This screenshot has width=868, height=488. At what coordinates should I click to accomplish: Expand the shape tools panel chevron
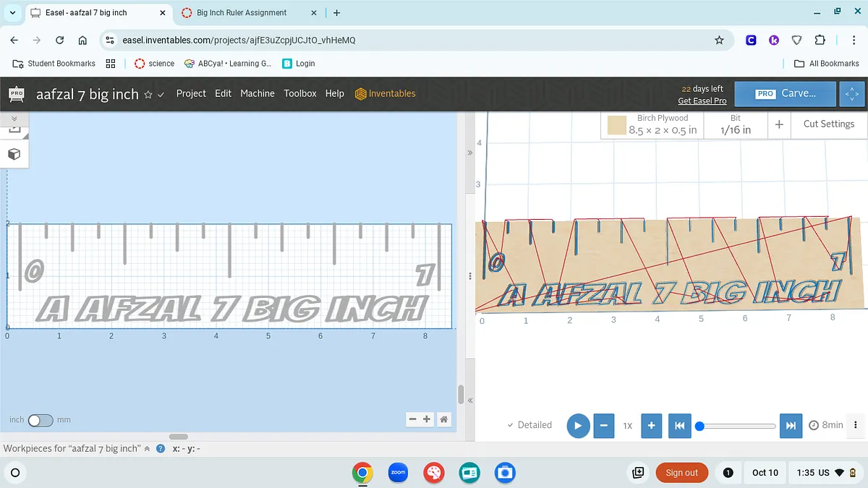click(14, 118)
